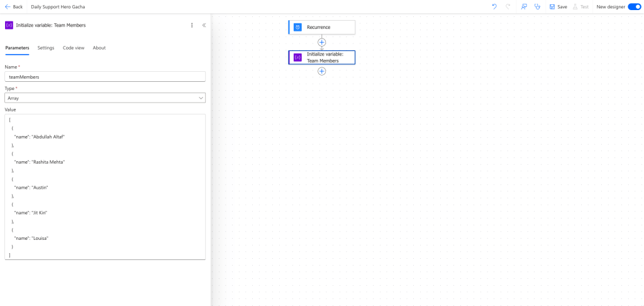Open the Flow checker stethoscope icon
The width and height of the screenshot is (644, 306).
[x=537, y=6]
